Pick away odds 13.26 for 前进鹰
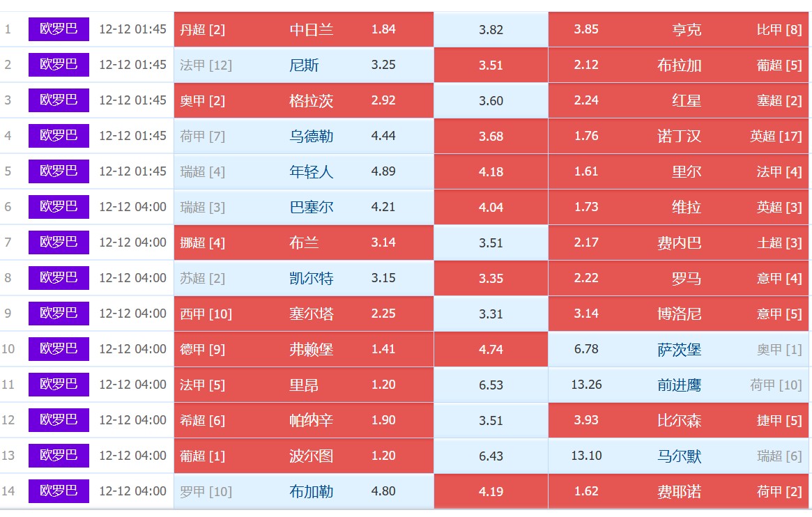Viewport: 812px width, 517px height. coord(586,385)
